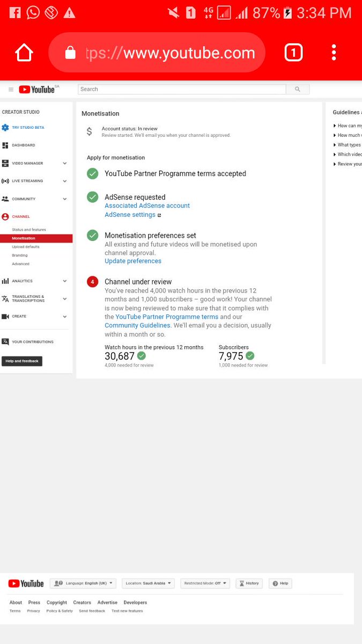
Task: Click the footer YouTube logo
Action: tap(26, 583)
